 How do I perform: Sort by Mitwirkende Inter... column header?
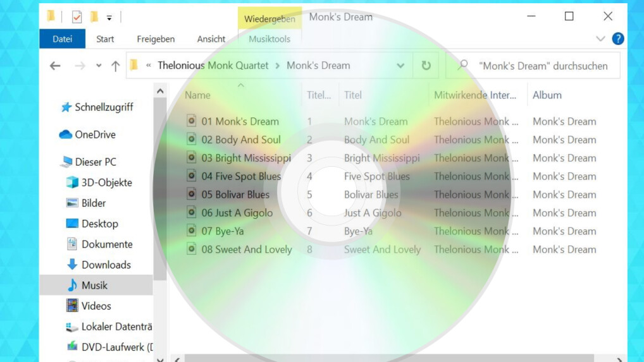point(475,95)
